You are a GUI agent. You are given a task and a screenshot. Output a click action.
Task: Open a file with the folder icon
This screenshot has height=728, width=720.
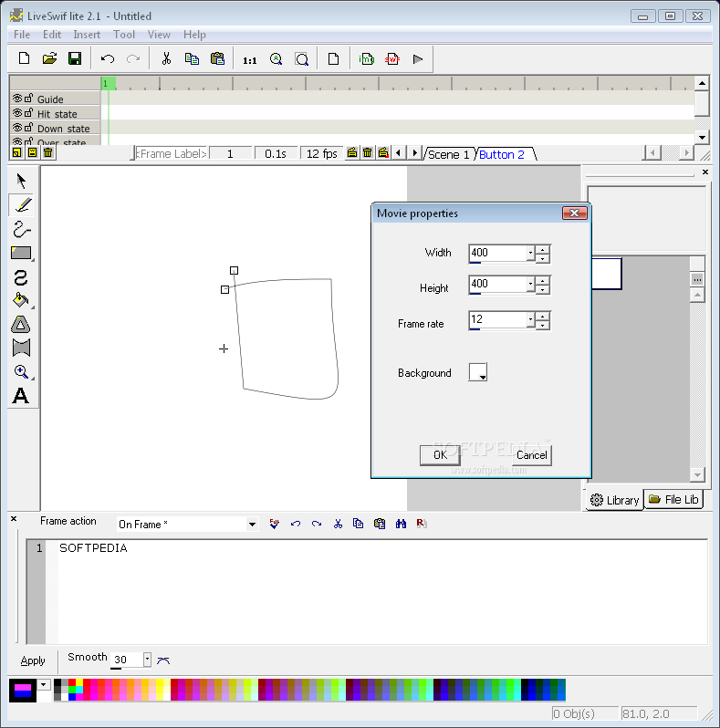[x=49, y=58]
